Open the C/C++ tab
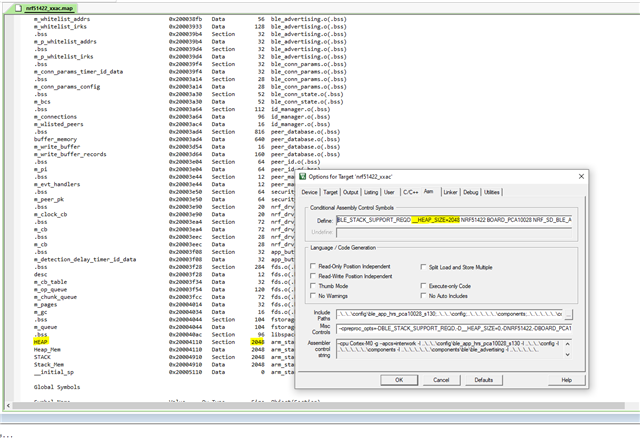Viewport: 640px width, 438px height. (410, 192)
